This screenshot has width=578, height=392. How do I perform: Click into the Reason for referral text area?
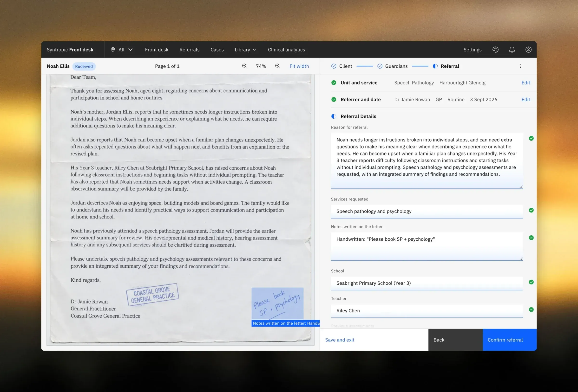point(427,161)
